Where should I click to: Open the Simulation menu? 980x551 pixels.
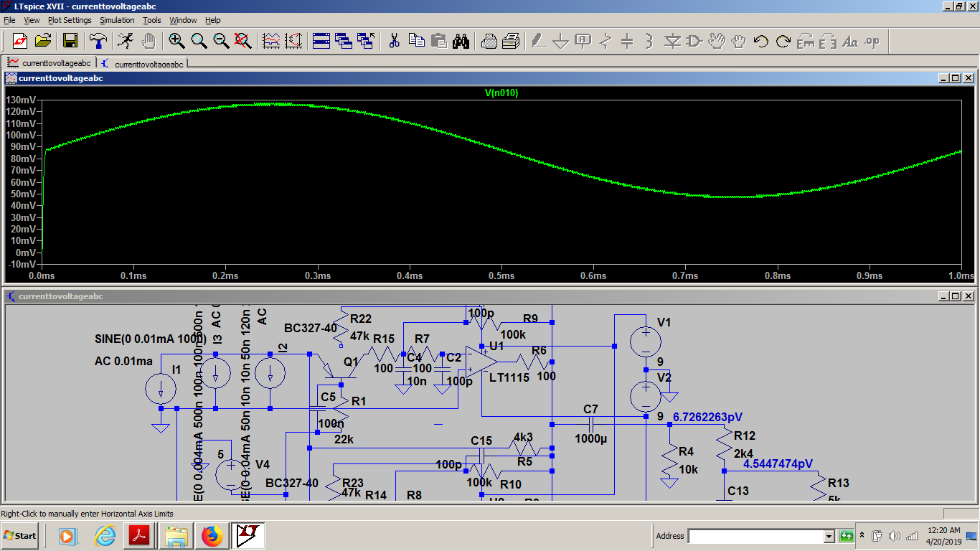click(117, 20)
